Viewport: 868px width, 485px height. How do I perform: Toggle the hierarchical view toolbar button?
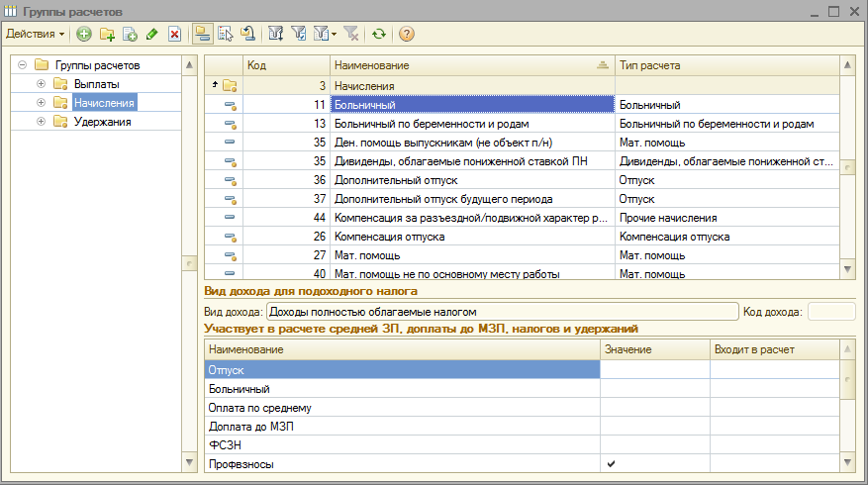(203, 34)
